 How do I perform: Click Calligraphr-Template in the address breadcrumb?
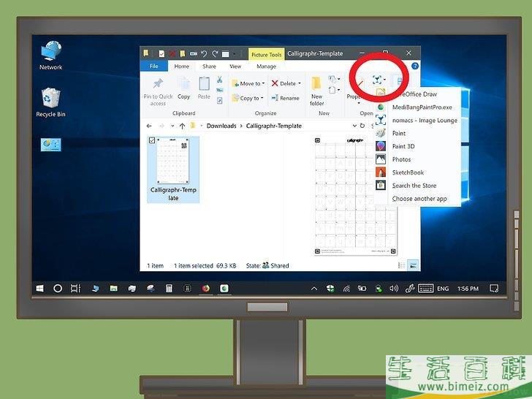tap(274, 126)
